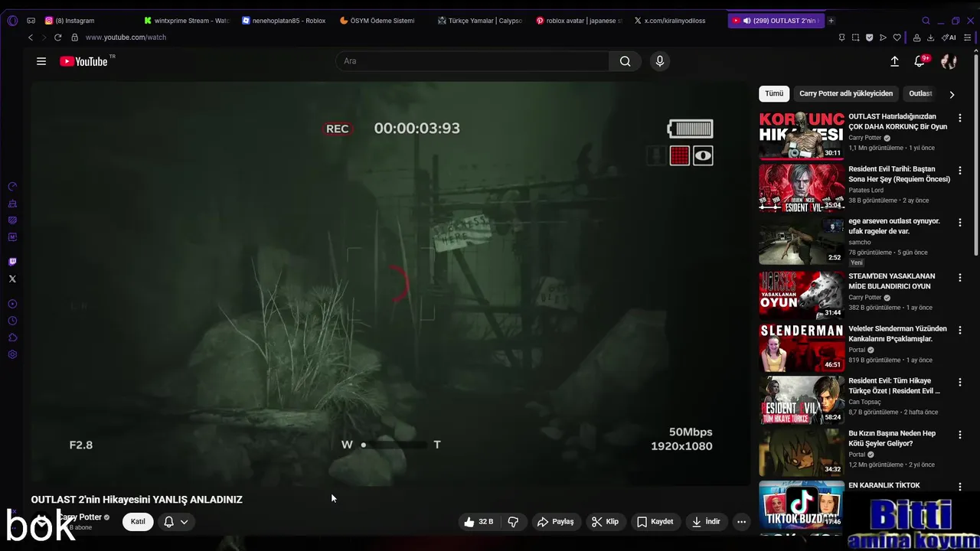Click the Katıl join button
This screenshot has height=551, width=980.
click(138, 522)
